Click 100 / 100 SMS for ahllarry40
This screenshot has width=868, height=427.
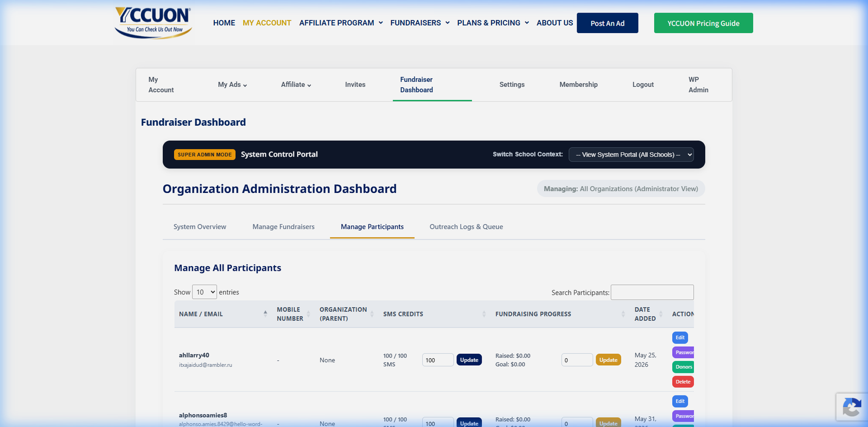(395, 360)
